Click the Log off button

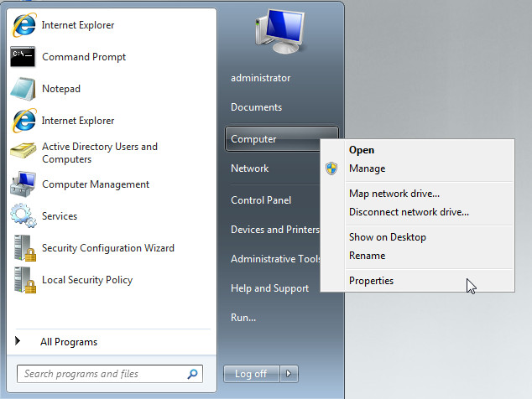252,374
